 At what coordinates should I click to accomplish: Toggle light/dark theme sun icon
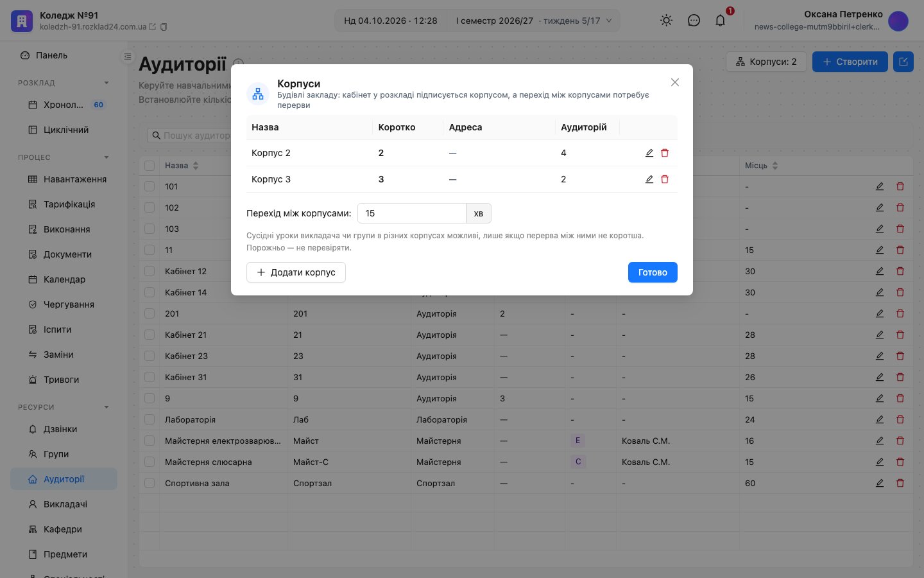[667, 21]
